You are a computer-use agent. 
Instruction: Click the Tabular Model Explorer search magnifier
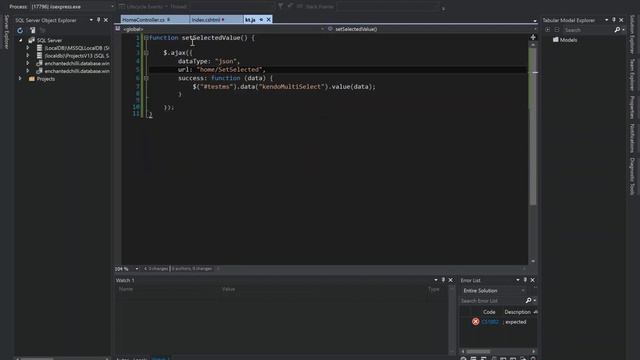(618, 30)
